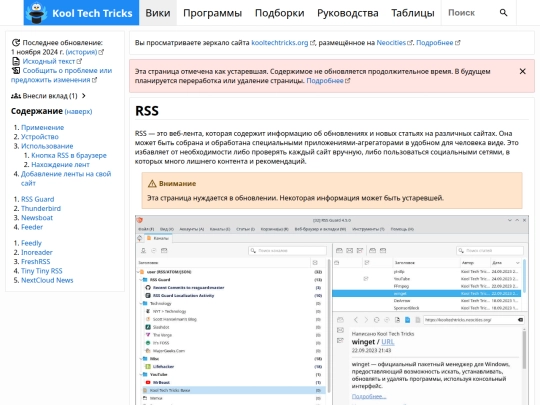Click the contributors people icon
This screenshot has width=540, height=405.
(16, 96)
